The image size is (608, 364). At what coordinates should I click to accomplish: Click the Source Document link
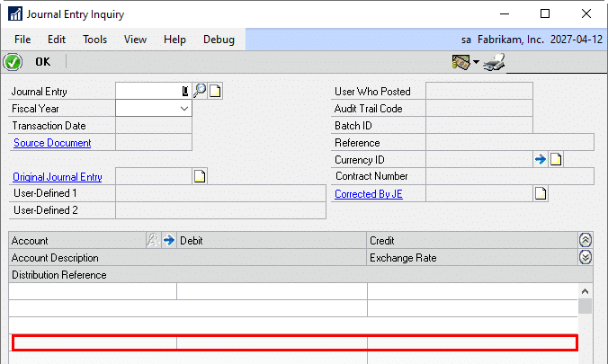coord(52,143)
